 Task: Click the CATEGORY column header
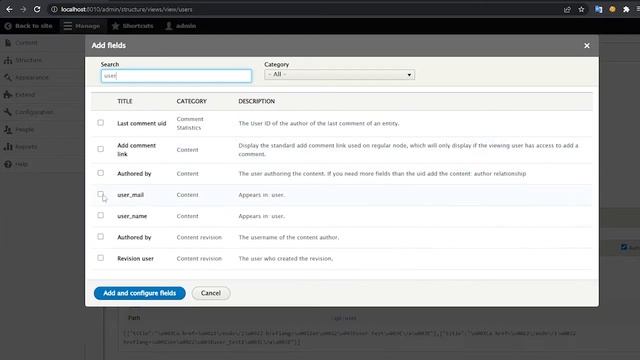191,101
